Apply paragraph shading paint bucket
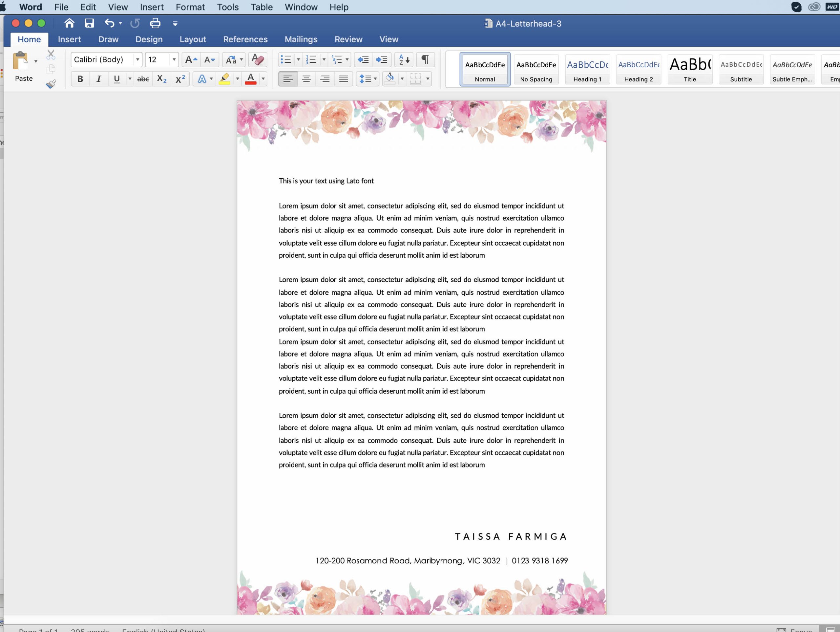Viewport: 840px width, 632px height. point(390,79)
